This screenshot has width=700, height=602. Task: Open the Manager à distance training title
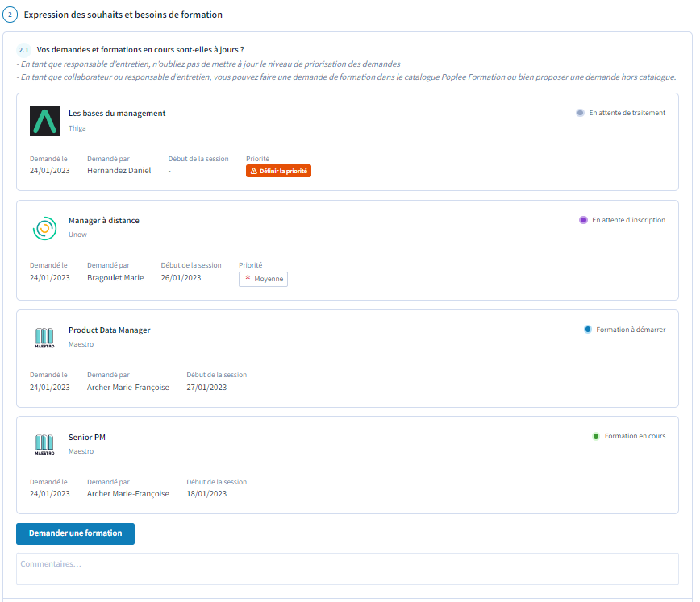click(103, 221)
